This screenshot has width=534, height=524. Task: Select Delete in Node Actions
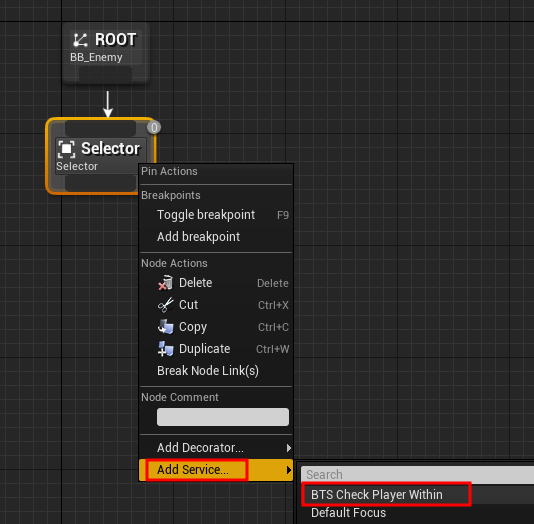point(216,283)
